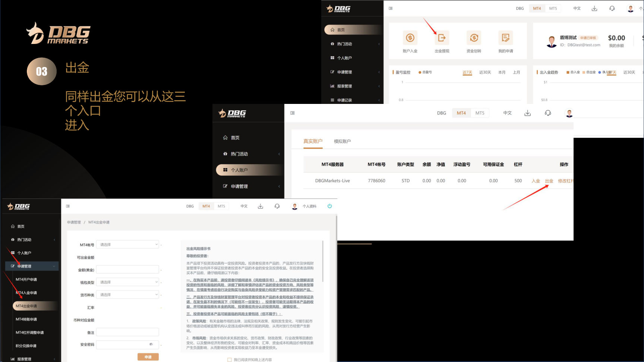644x362 pixels.
Task: Click user avatar in dashboard window header
Action: [x=631, y=9]
